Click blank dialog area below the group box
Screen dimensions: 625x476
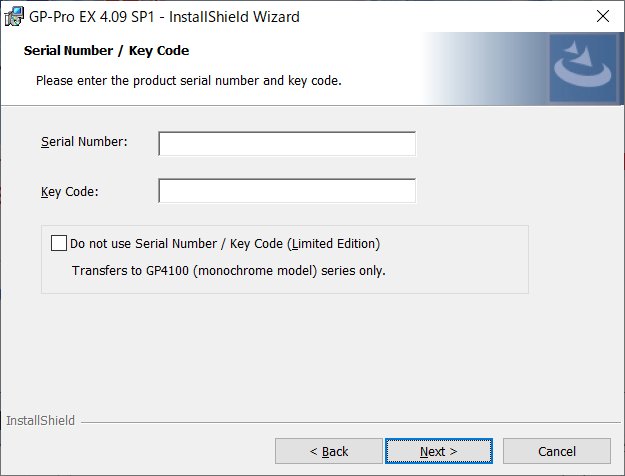click(303, 351)
